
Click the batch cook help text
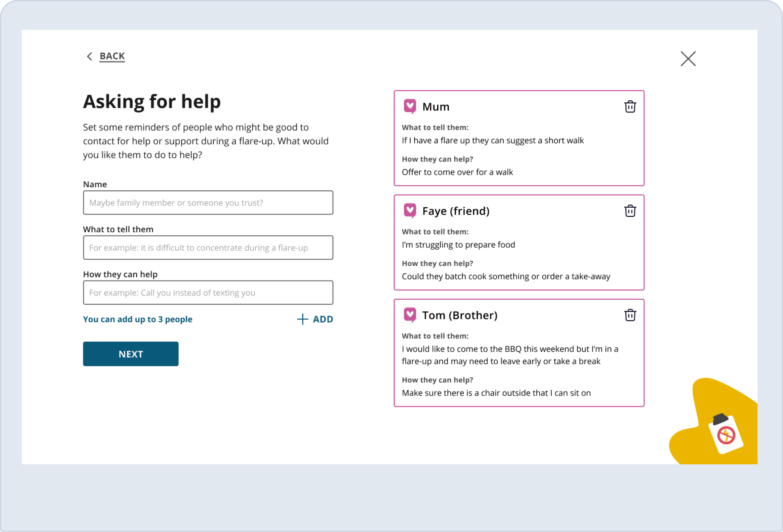click(506, 276)
